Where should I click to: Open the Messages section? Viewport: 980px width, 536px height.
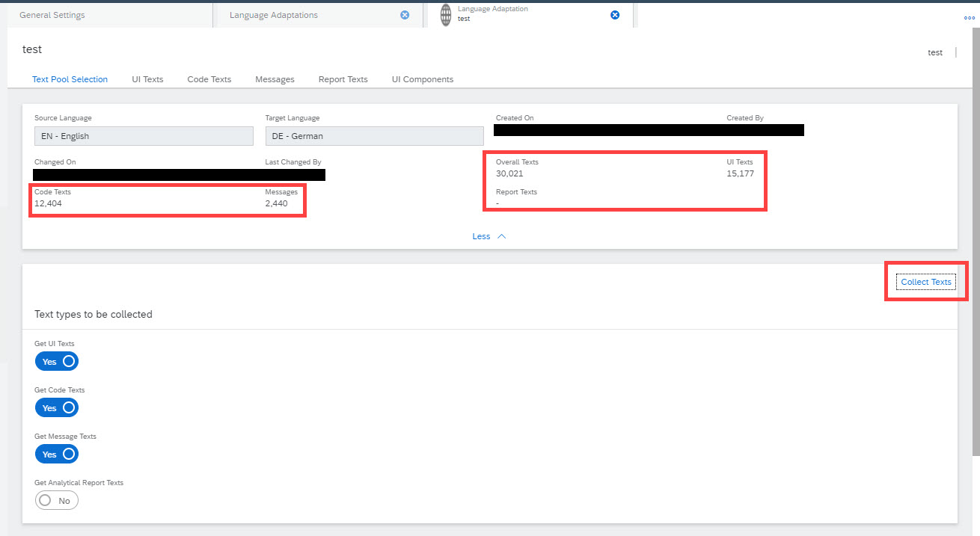click(275, 79)
